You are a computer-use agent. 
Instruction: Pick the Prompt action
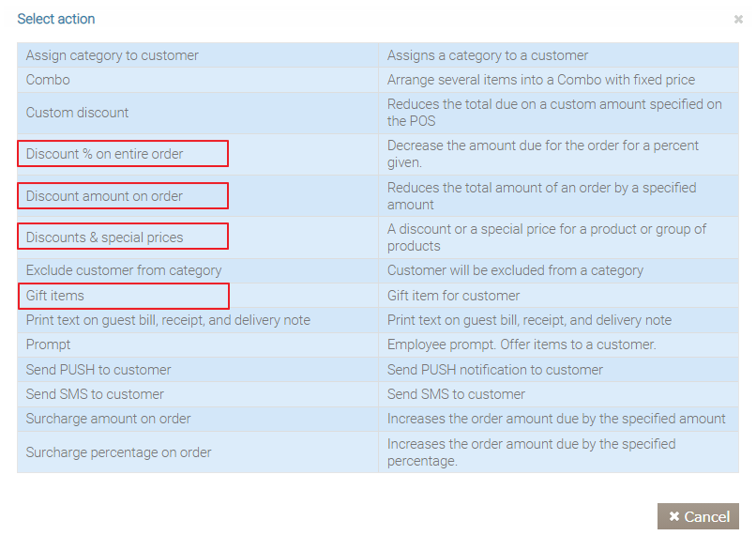(x=49, y=344)
